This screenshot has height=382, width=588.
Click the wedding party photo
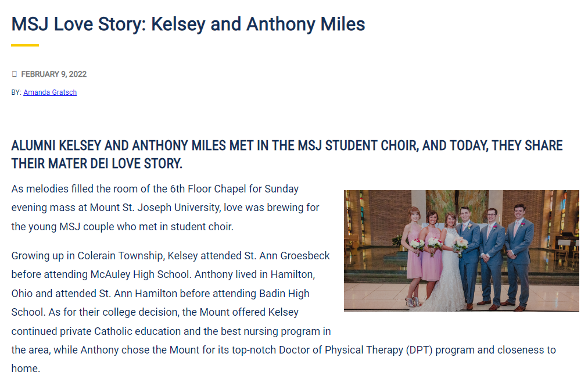pos(461,251)
